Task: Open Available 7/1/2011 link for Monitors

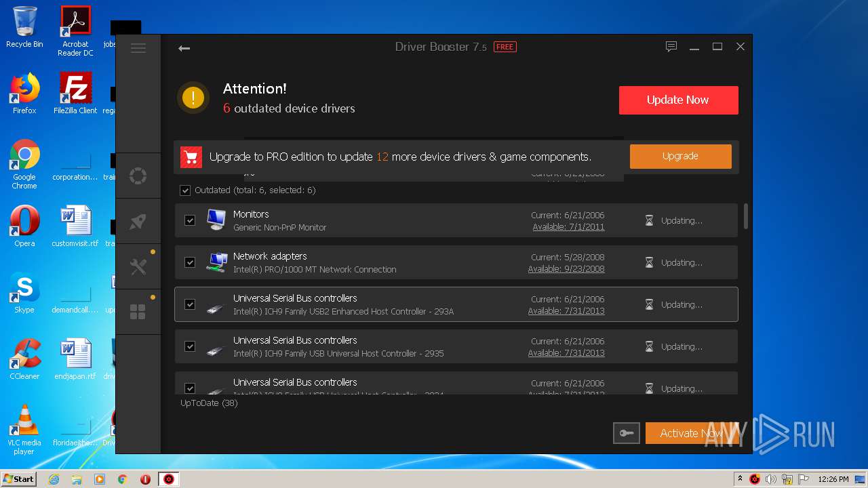Action: pos(568,227)
